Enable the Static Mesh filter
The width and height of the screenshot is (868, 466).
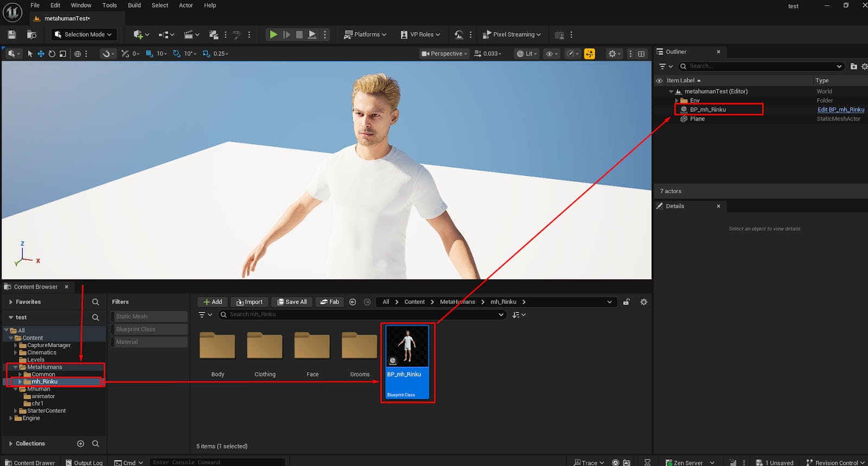click(x=149, y=317)
